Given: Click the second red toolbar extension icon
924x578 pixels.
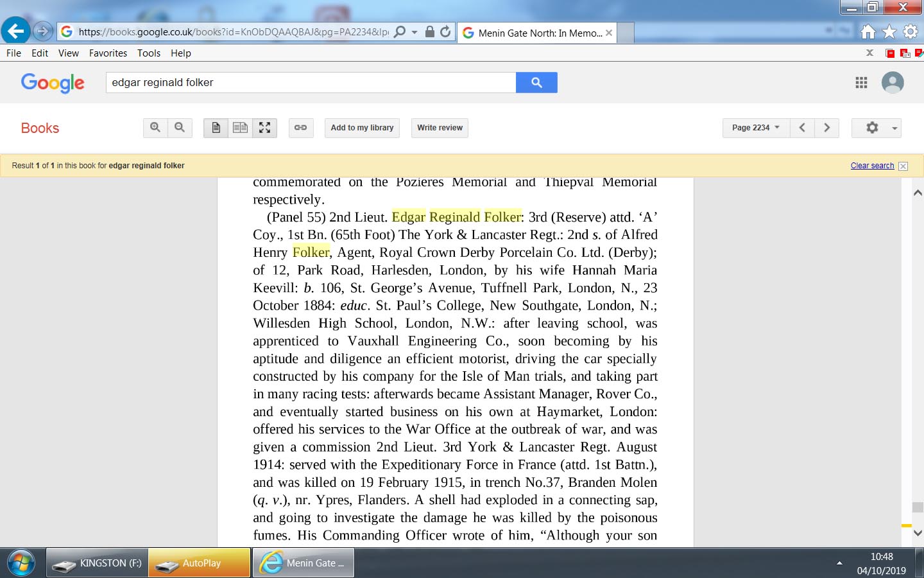Looking at the screenshot, I should [x=905, y=53].
